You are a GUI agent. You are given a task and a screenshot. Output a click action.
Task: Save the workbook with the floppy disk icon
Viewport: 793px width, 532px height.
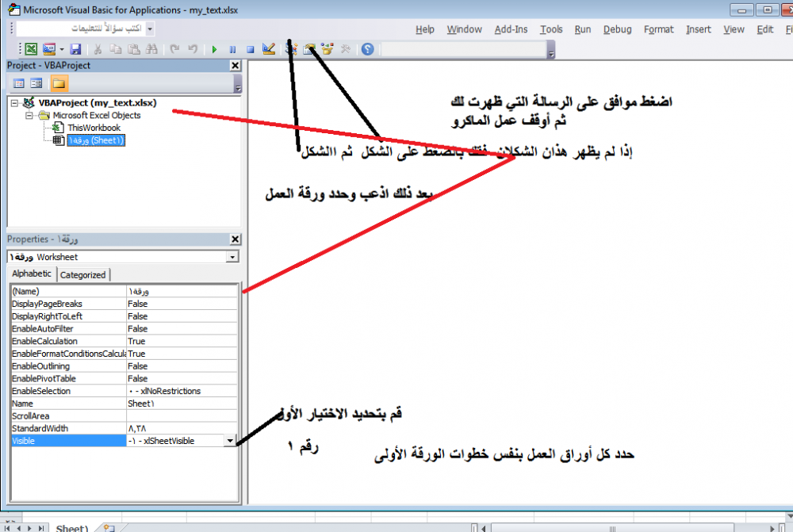(75, 49)
